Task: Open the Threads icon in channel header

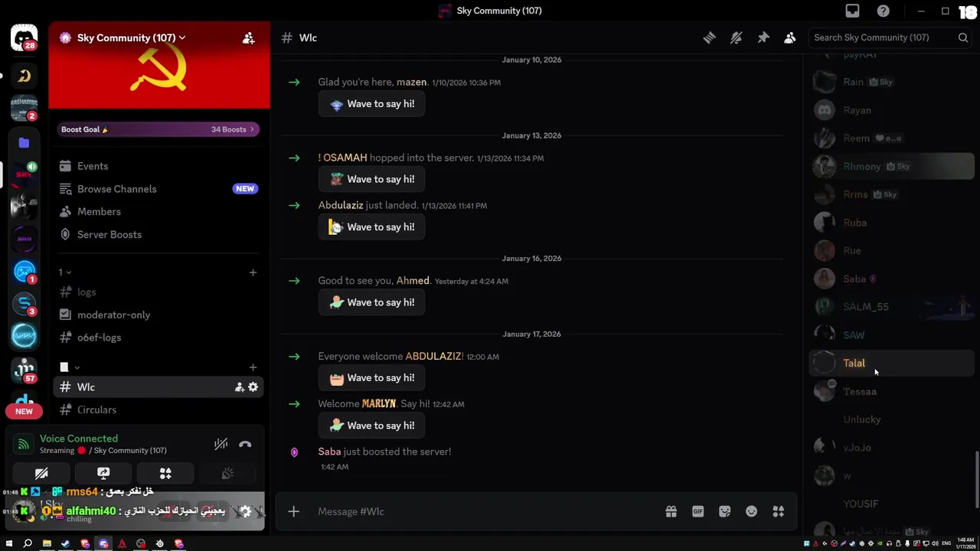Action: (709, 37)
